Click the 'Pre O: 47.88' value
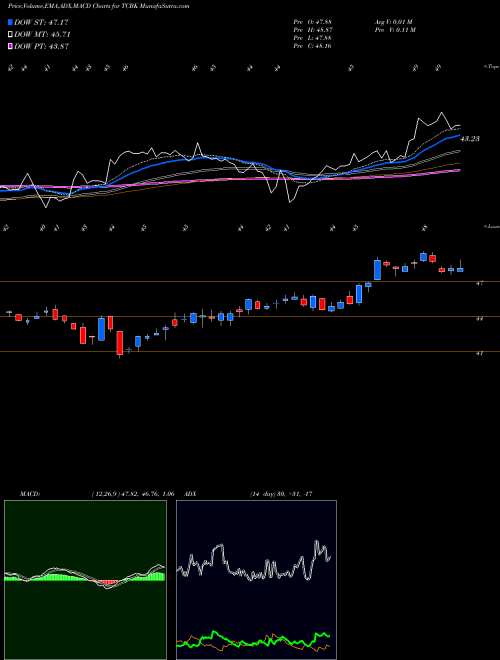This screenshot has width=500, height=660. 313,22
